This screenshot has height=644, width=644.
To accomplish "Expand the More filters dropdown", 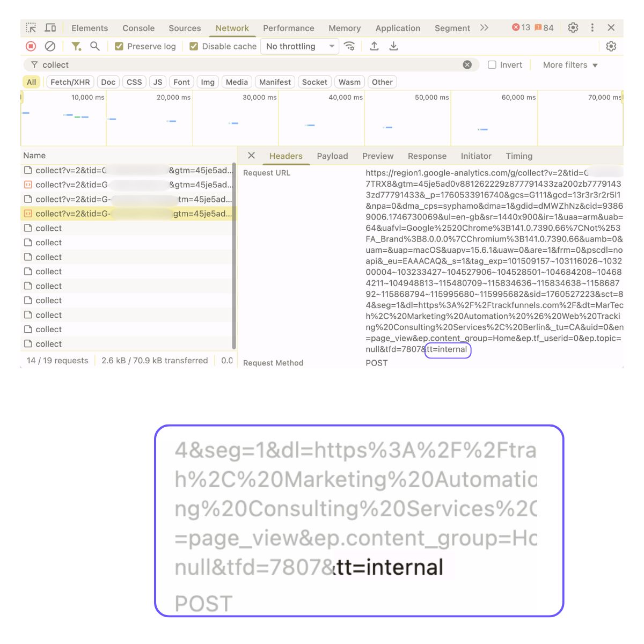I will click(x=570, y=65).
